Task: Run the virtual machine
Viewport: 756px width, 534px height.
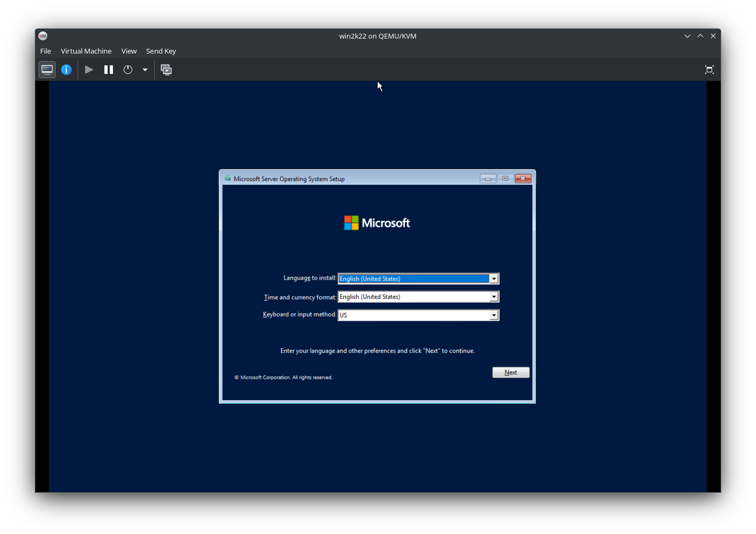Action: (89, 70)
